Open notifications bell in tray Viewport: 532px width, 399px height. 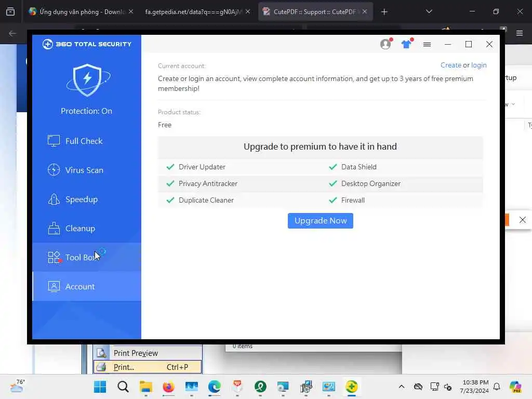[x=497, y=387]
